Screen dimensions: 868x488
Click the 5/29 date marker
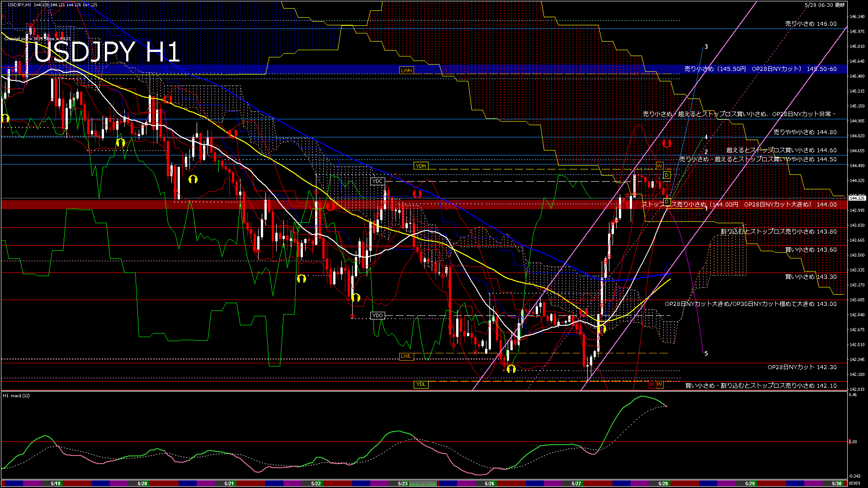pyautogui.click(x=750, y=483)
